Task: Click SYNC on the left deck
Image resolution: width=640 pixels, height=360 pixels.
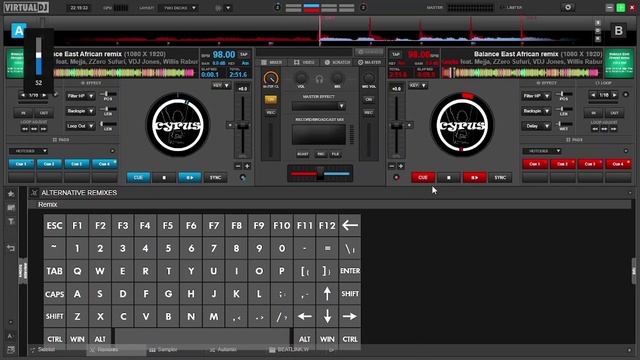Action: (x=215, y=178)
